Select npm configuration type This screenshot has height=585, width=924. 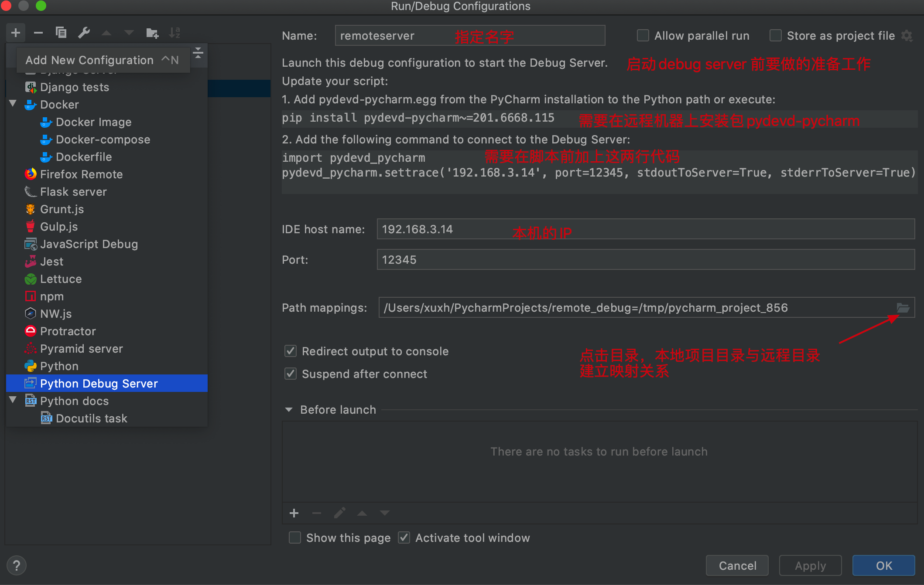click(x=107, y=296)
